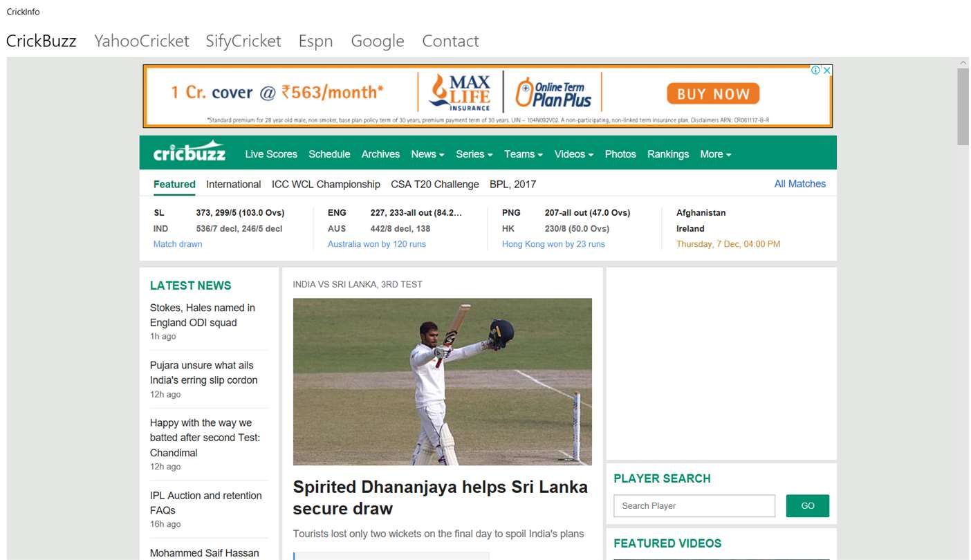Screen dimensions: 971x560
Task: Open the Photos page
Action: click(x=620, y=154)
